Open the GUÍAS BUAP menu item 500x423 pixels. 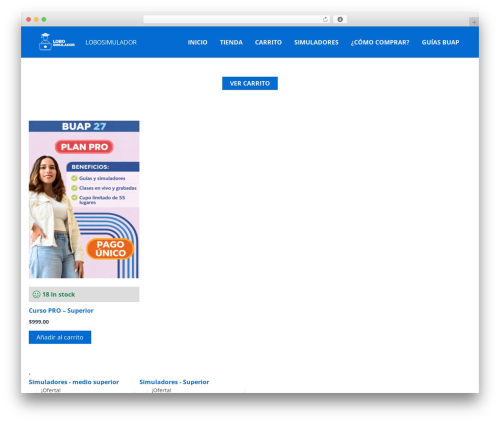(440, 42)
